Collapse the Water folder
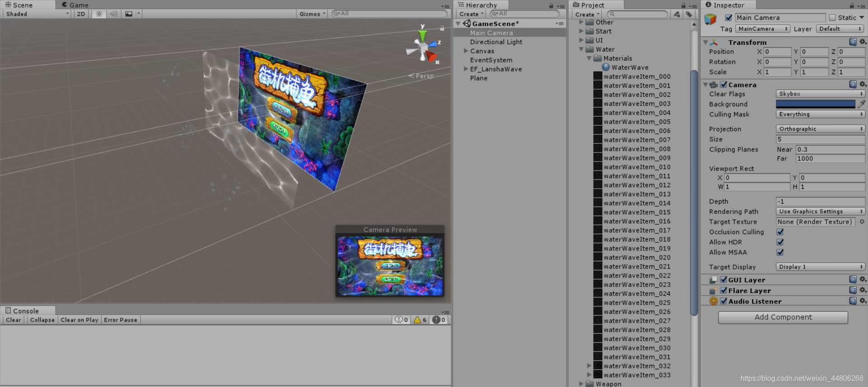This screenshot has width=868, height=387. tap(581, 49)
